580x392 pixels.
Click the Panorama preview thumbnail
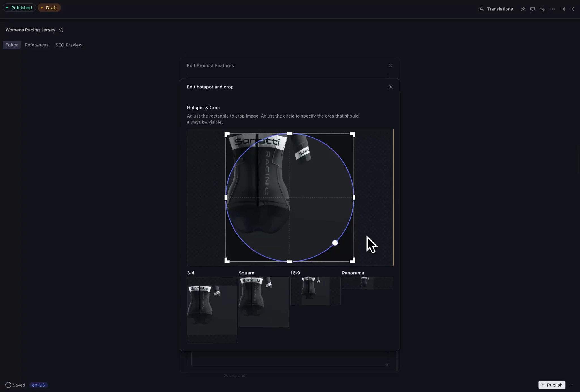pyautogui.click(x=367, y=283)
